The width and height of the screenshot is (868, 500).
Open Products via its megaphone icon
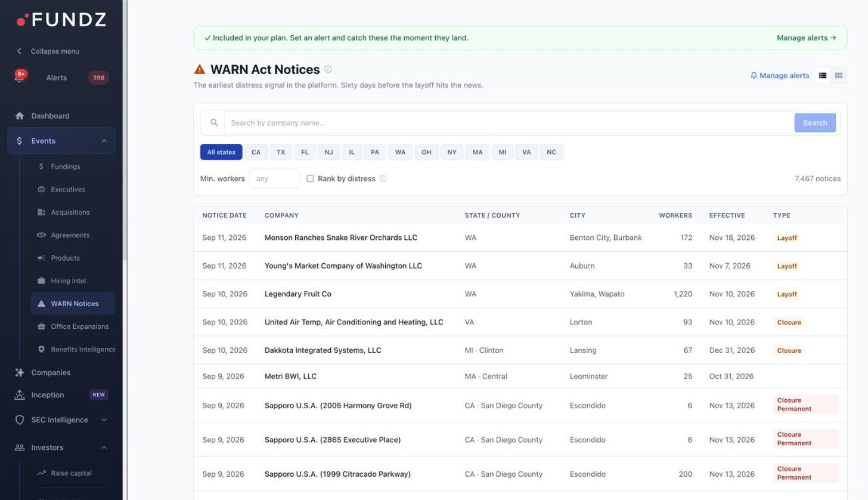click(41, 258)
